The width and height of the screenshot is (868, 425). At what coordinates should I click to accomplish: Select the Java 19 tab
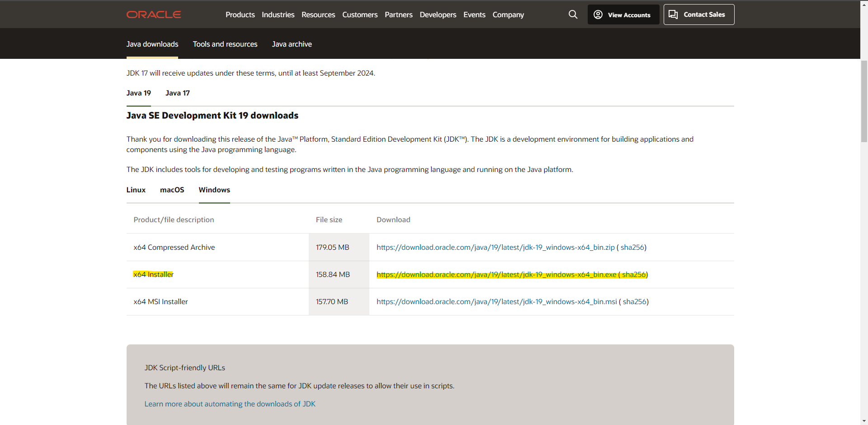pyautogui.click(x=138, y=93)
